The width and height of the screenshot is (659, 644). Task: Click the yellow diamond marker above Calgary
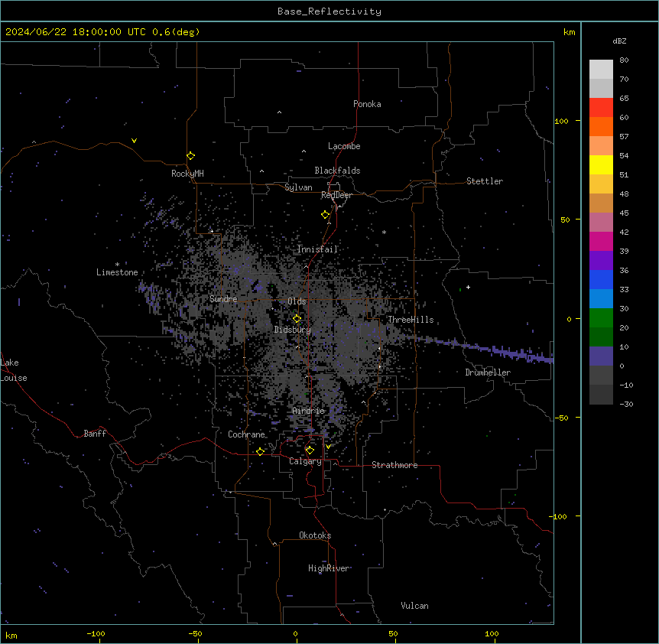pyautogui.click(x=310, y=450)
